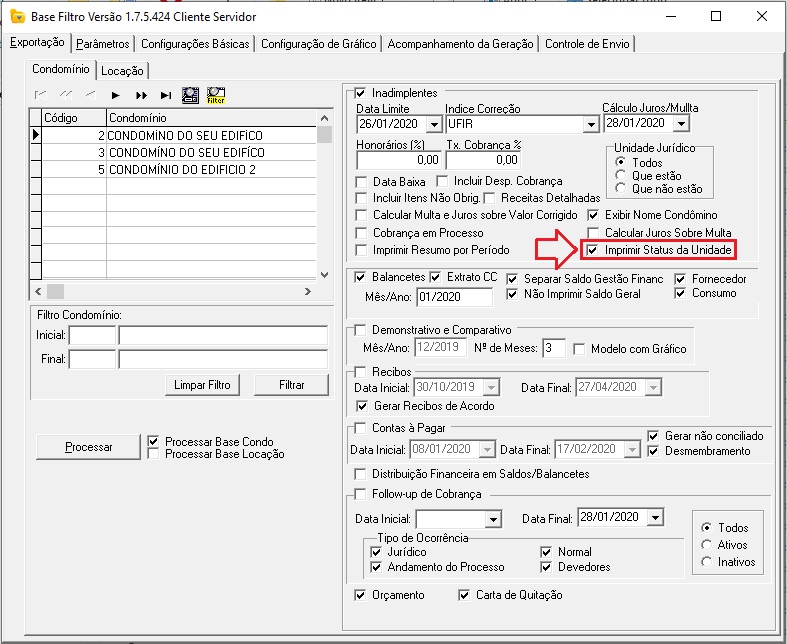This screenshot has width=787, height=644.
Task: Click the first record navigation arrow
Action: tap(41, 95)
